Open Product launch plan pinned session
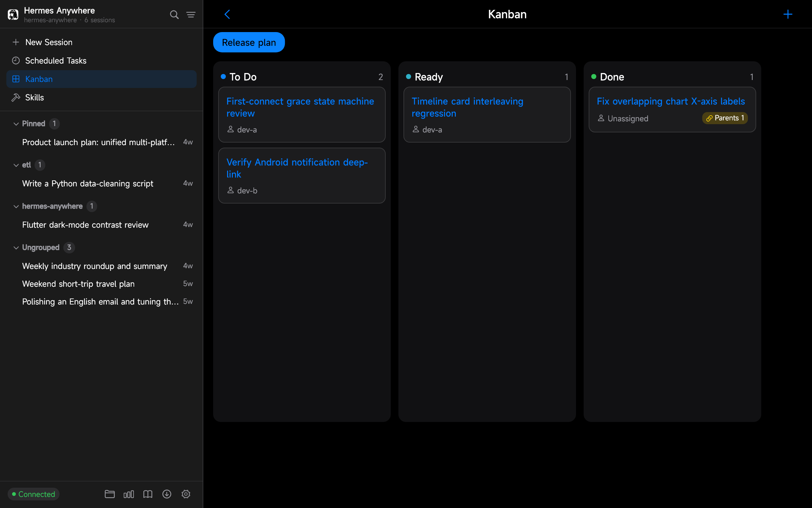The image size is (812, 508). pos(101,142)
